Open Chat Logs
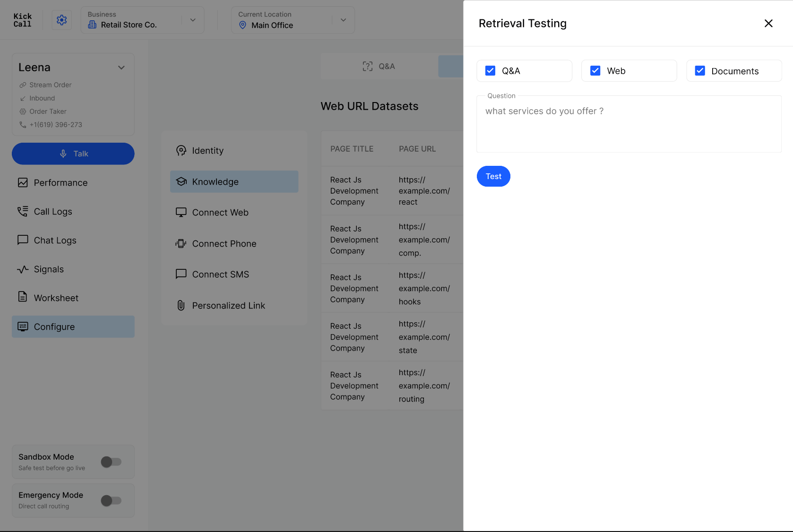The width and height of the screenshot is (793, 532). click(x=73, y=240)
